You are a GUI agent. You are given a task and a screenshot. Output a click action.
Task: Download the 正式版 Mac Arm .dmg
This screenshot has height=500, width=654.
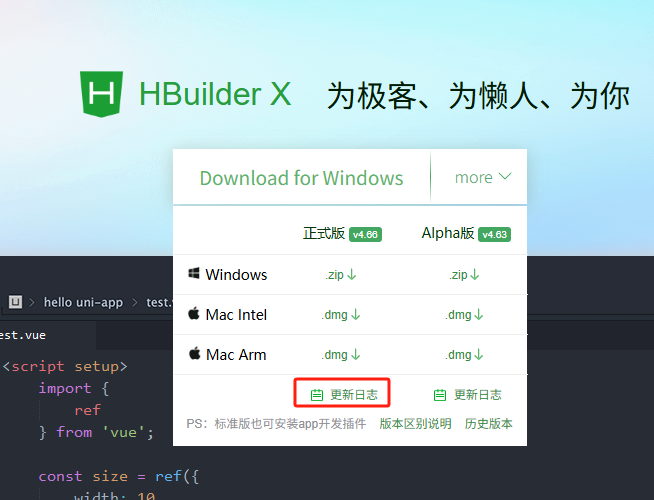click(x=341, y=354)
